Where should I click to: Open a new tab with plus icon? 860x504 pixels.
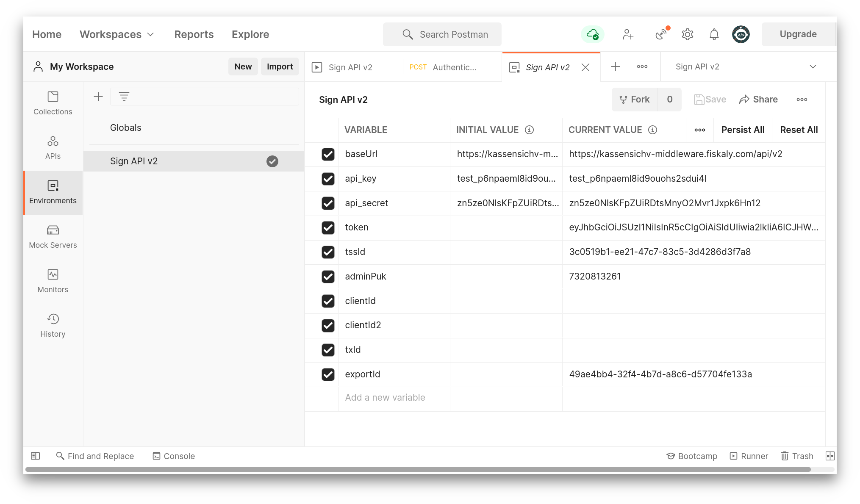pos(616,66)
